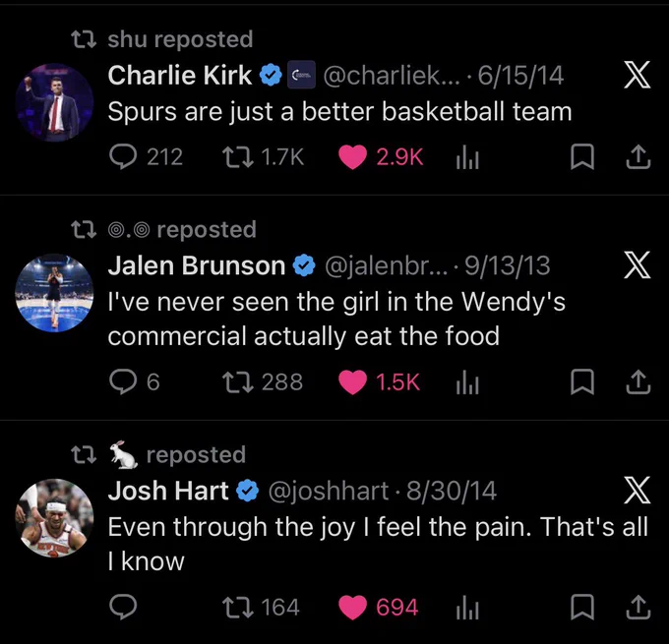Open the Josh Hart profile name link
Image resolution: width=669 pixels, height=644 pixels.
[168, 491]
